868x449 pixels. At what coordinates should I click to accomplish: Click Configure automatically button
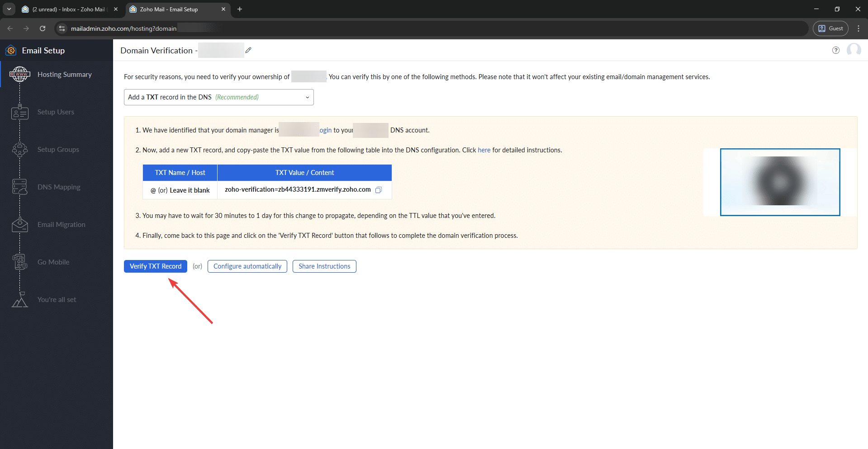pyautogui.click(x=247, y=266)
